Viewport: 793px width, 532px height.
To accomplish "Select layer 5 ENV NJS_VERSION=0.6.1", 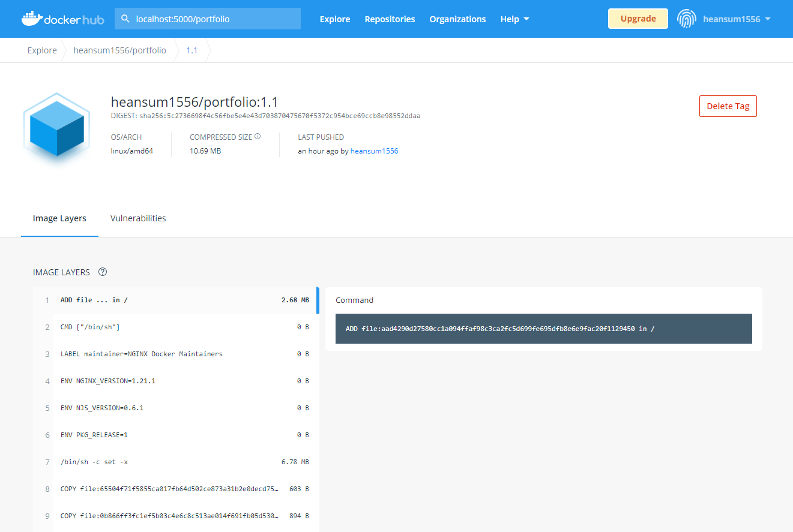I will pos(176,408).
